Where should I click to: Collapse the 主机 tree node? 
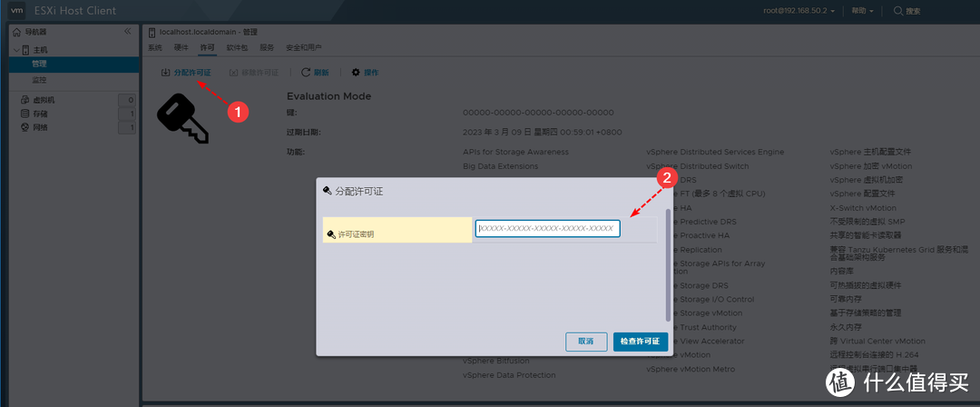pos(16,49)
